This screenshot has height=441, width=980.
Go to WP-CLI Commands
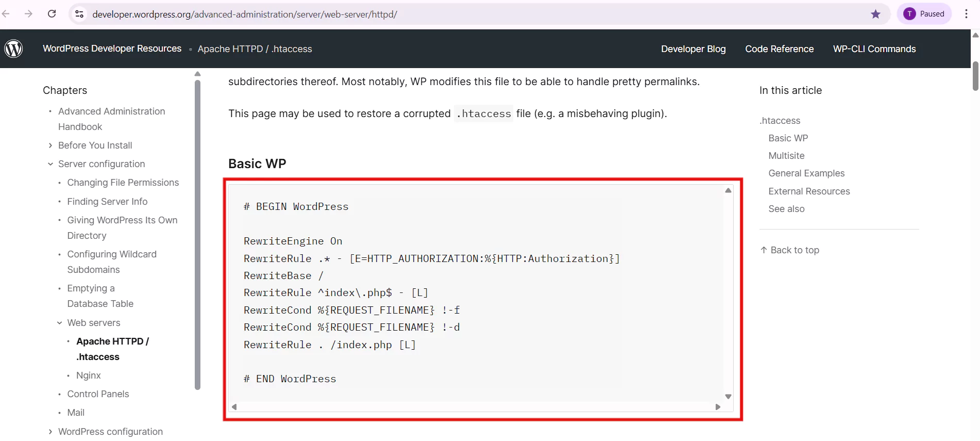[x=874, y=49]
